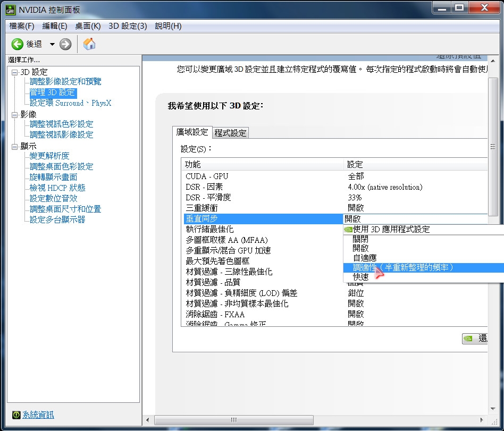The height and width of the screenshot is (431, 504).
Task: Open the Back history dropdown arrow
Action: coord(52,44)
